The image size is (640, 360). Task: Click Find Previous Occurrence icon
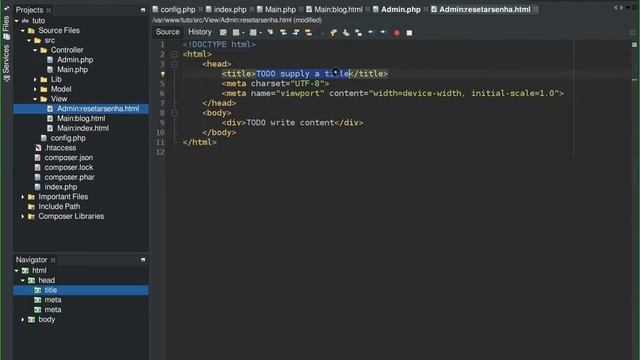click(x=283, y=32)
